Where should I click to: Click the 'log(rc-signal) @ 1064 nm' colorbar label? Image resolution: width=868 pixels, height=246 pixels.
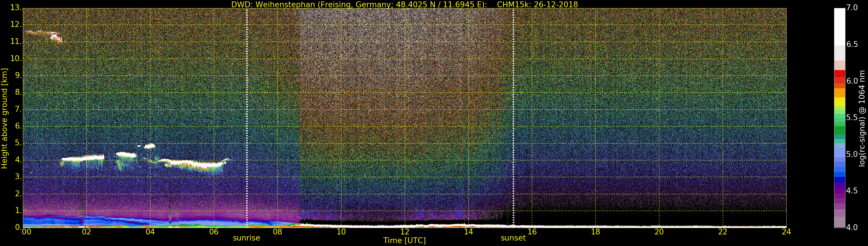(862, 118)
